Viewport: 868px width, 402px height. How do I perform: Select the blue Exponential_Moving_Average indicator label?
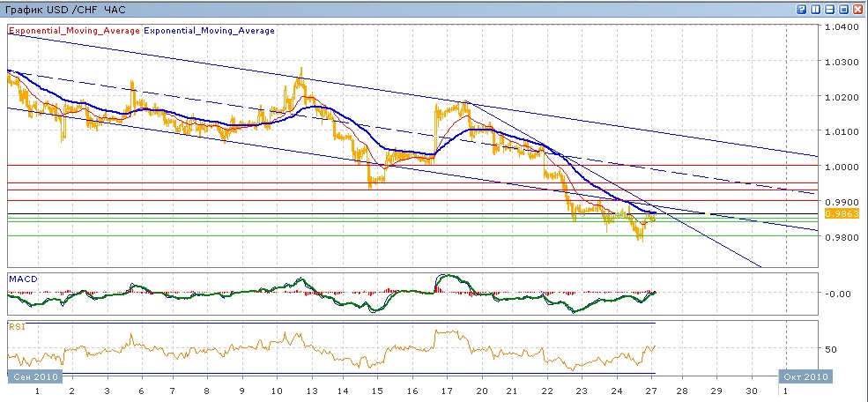point(209,30)
